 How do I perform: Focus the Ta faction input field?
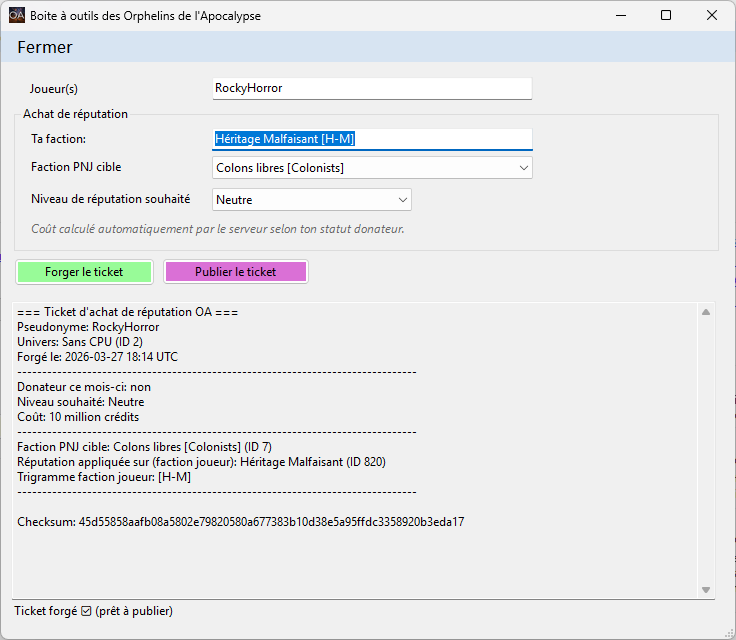pos(372,139)
